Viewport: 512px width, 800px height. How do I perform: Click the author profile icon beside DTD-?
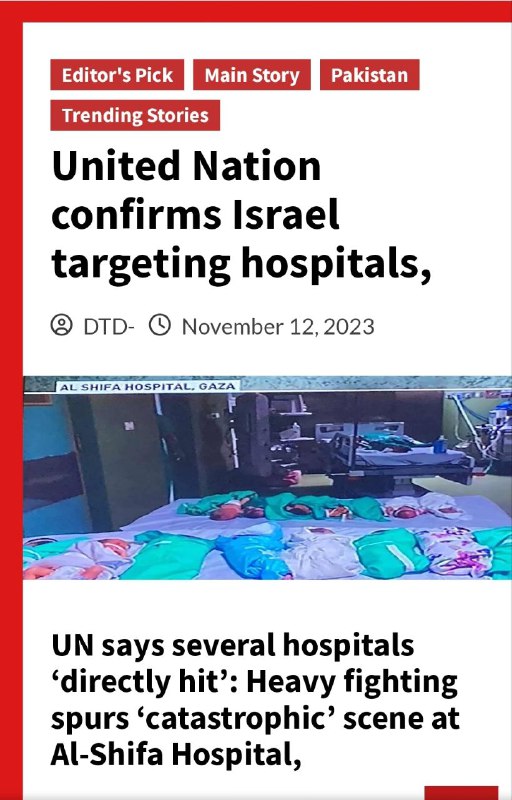click(x=61, y=326)
